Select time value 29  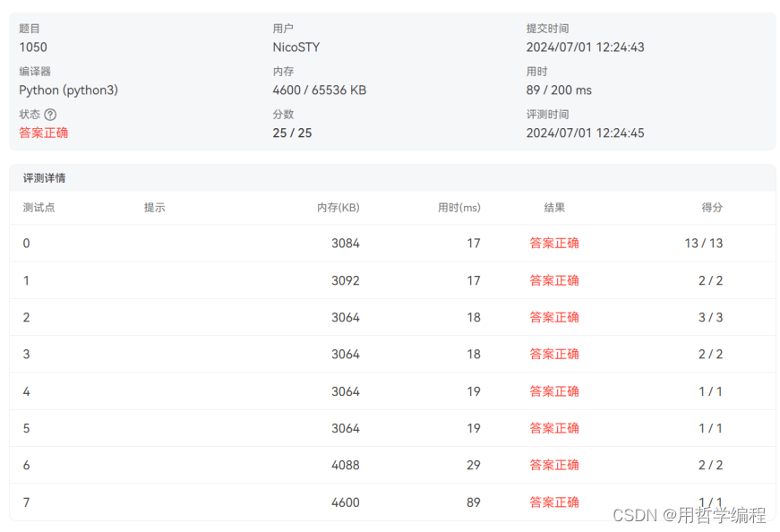pyautogui.click(x=474, y=466)
